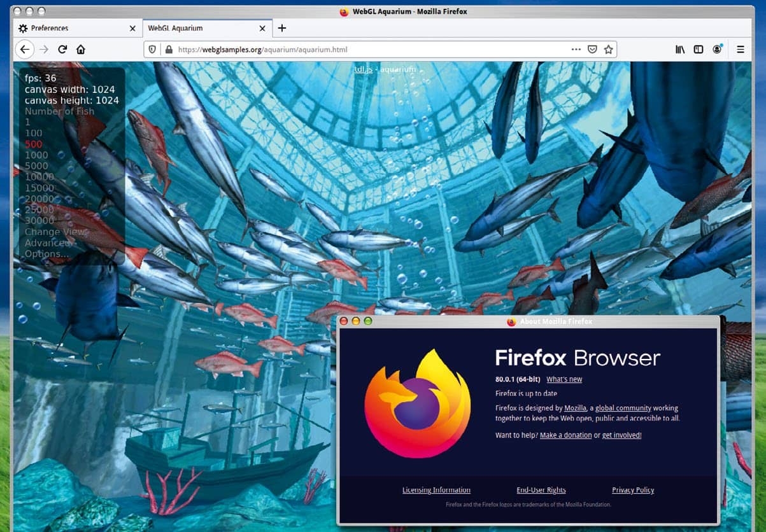
Task: Open the aquarium link at page top
Action: pyautogui.click(x=398, y=69)
